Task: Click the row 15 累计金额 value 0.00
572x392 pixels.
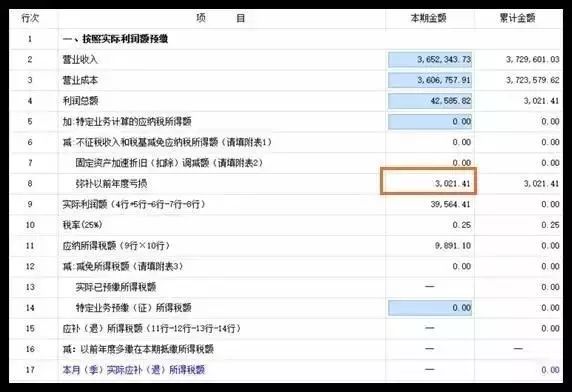Action: coord(550,329)
